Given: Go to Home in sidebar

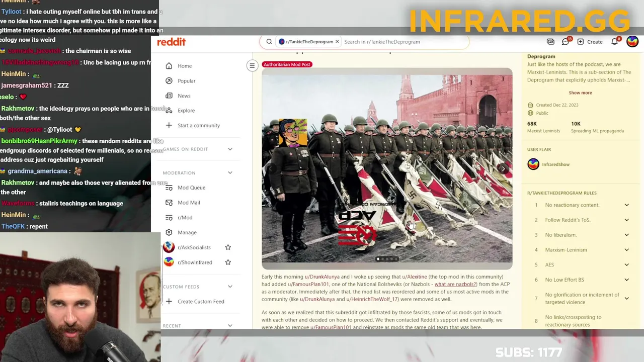Looking at the screenshot, I should (x=185, y=66).
